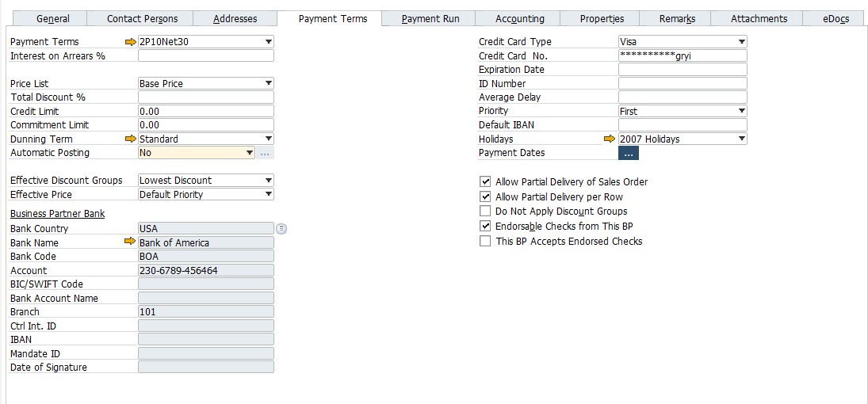The image size is (868, 404).
Task: Switch to the General tab
Action: tap(52, 19)
